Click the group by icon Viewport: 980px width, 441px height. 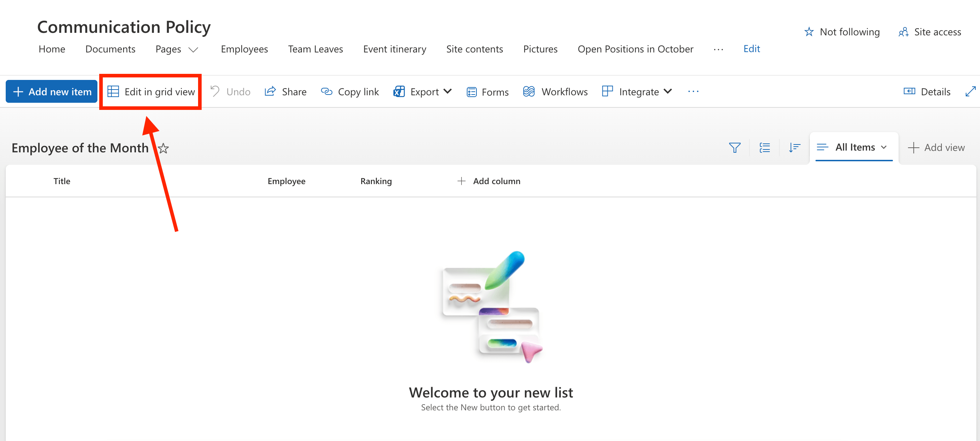click(x=765, y=148)
